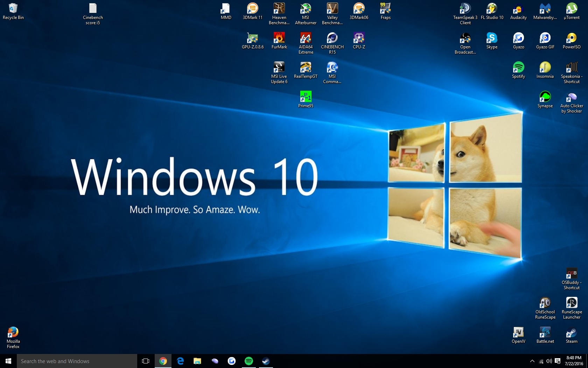Viewport: 588px width, 368px height.
Task: Open the volume speaker tray icon
Action: point(549,361)
